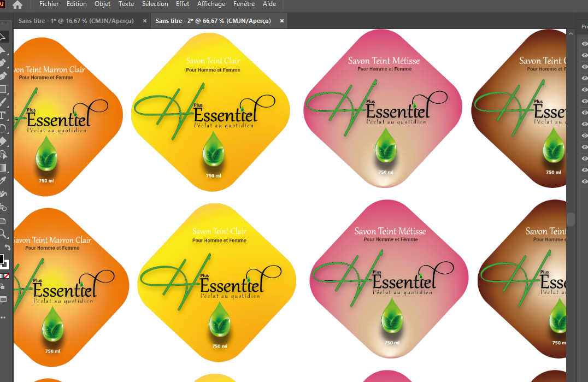Toggle the second eye icon in the panel
The width and height of the screenshot is (588, 382).
pos(584,55)
